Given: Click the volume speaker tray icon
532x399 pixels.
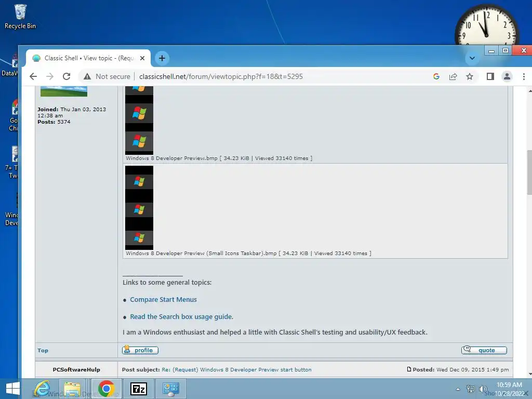Looking at the screenshot, I should point(483,389).
